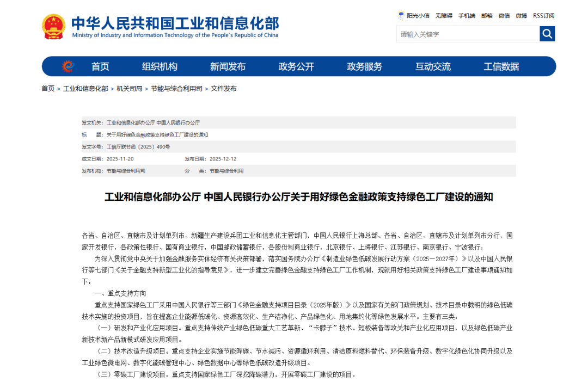Open 互动交流 from navigation bar
This screenshot has height=382, width=588.
(433, 66)
